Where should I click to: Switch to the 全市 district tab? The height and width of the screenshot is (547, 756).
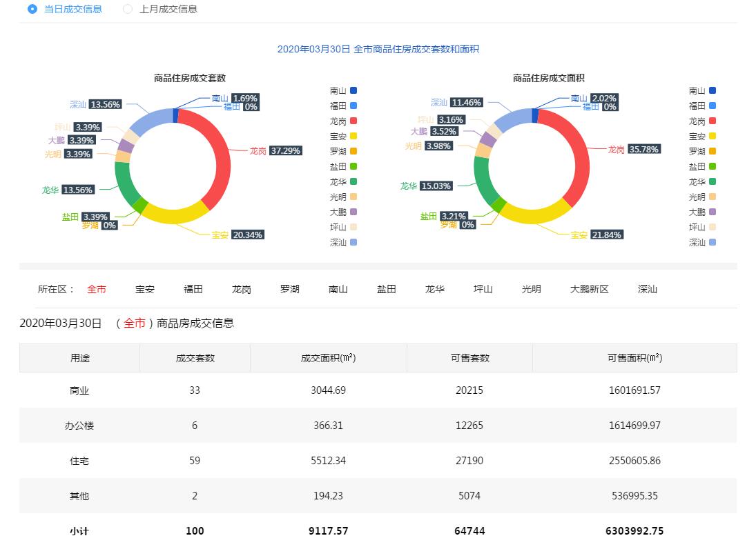point(97,289)
